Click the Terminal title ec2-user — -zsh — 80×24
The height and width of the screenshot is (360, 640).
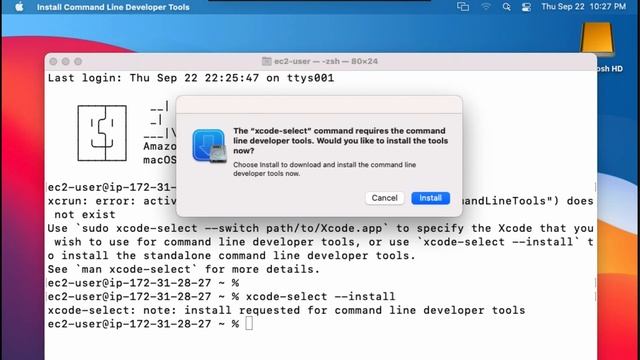[x=326, y=61]
